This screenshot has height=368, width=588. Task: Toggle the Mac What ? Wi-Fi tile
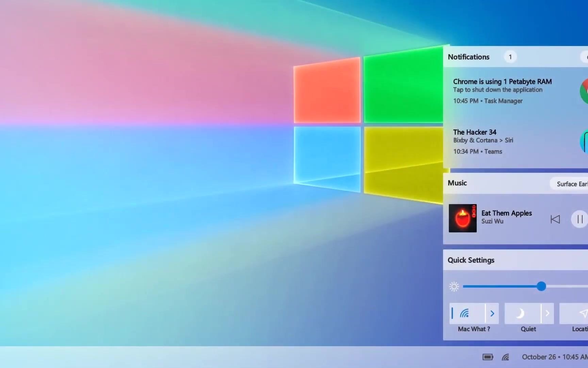pyautogui.click(x=465, y=313)
